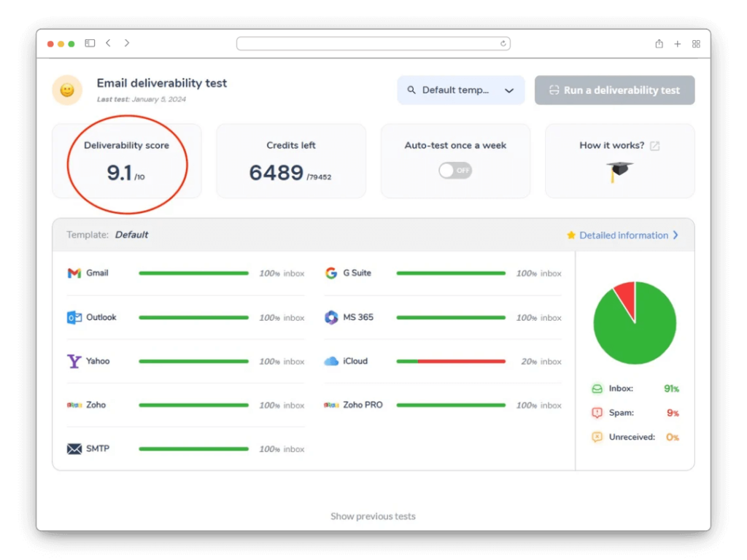
Task: Click the Spam 9% value
Action: [673, 413]
